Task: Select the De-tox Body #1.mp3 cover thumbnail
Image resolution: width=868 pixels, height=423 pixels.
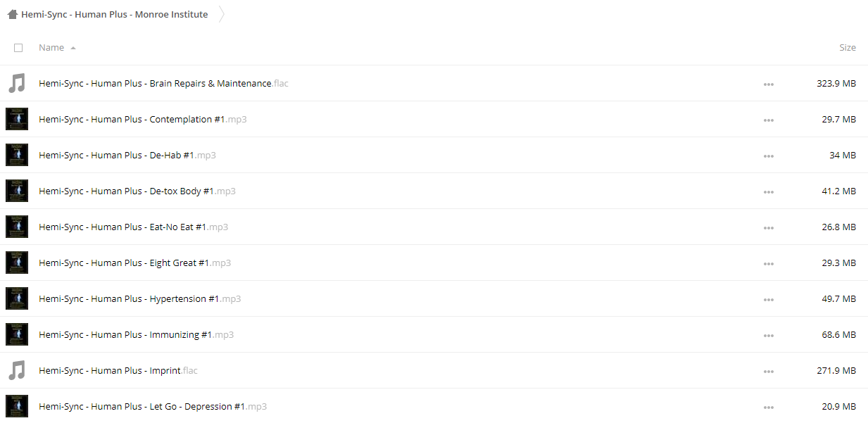Action: point(17,191)
